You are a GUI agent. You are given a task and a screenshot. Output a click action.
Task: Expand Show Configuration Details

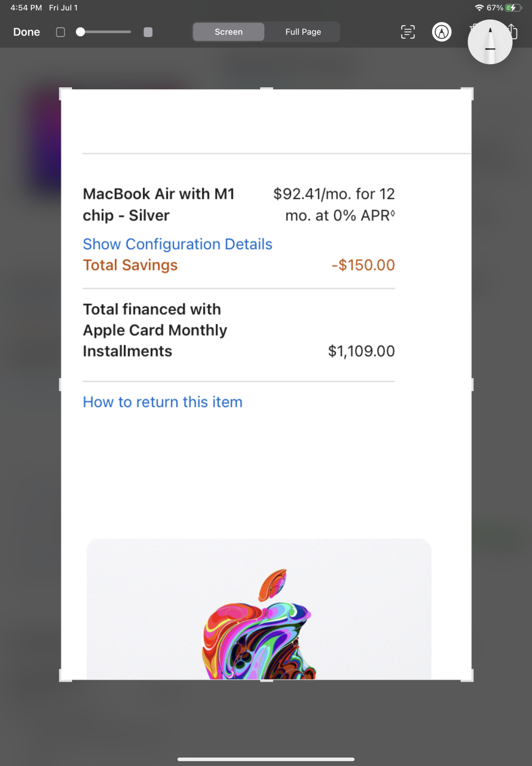click(178, 244)
